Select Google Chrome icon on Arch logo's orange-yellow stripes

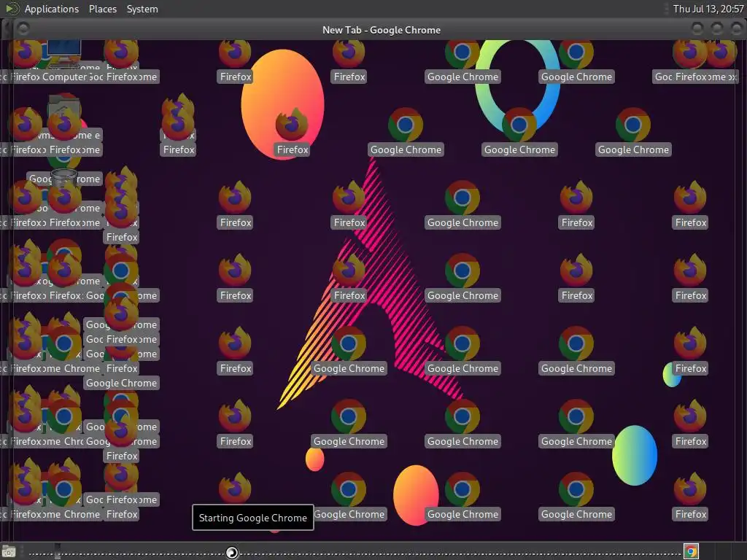(x=349, y=343)
